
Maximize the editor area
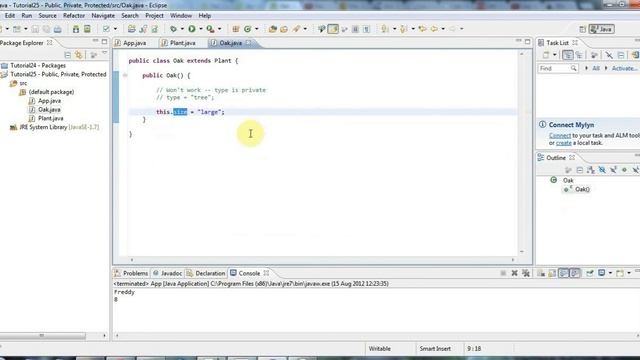pyautogui.click(x=528, y=41)
